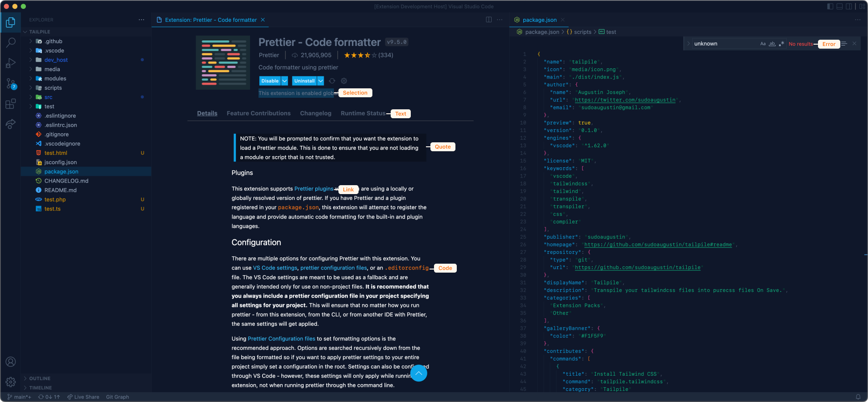Toggle Match Whole Word in find widget
The image size is (868, 402).
coord(772,44)
